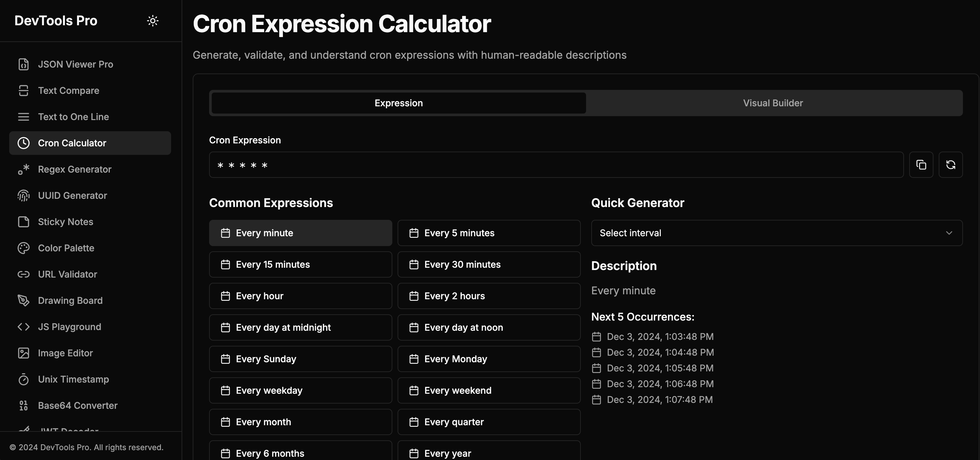Click the copy cron expression icon
The width and height of the screenshot is (980, 460).
tap(921, 165)
